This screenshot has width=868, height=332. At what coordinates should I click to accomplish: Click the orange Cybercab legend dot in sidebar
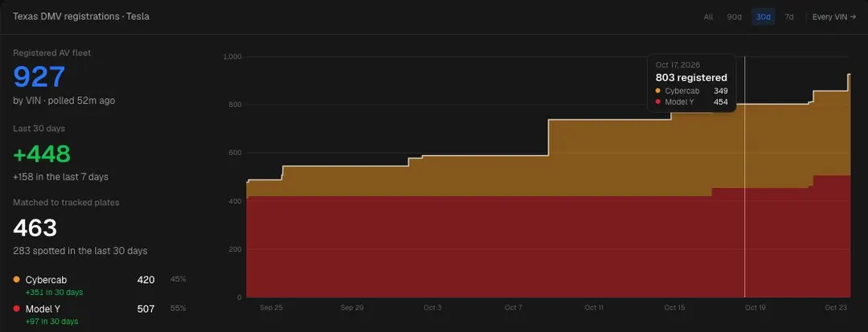coord(16,280)
